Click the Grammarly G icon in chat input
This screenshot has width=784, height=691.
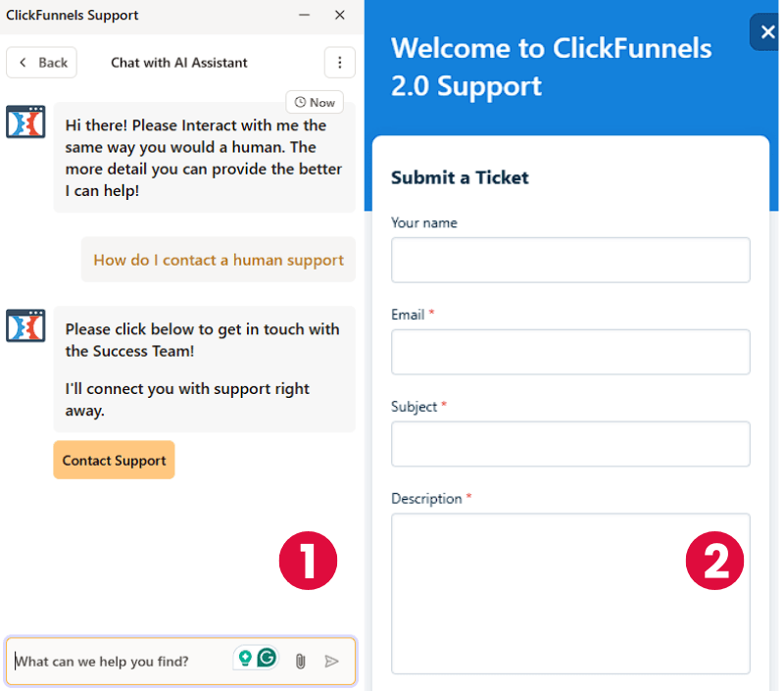tap(267, 658)
